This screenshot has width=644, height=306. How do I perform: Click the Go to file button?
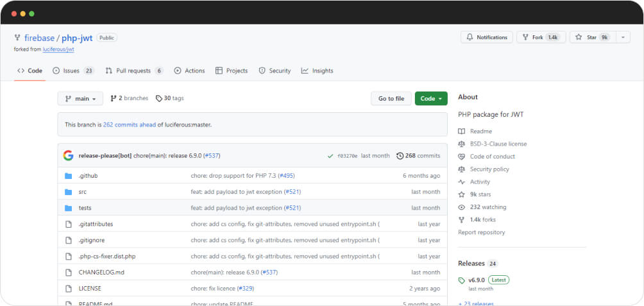(x=391, y=99)
